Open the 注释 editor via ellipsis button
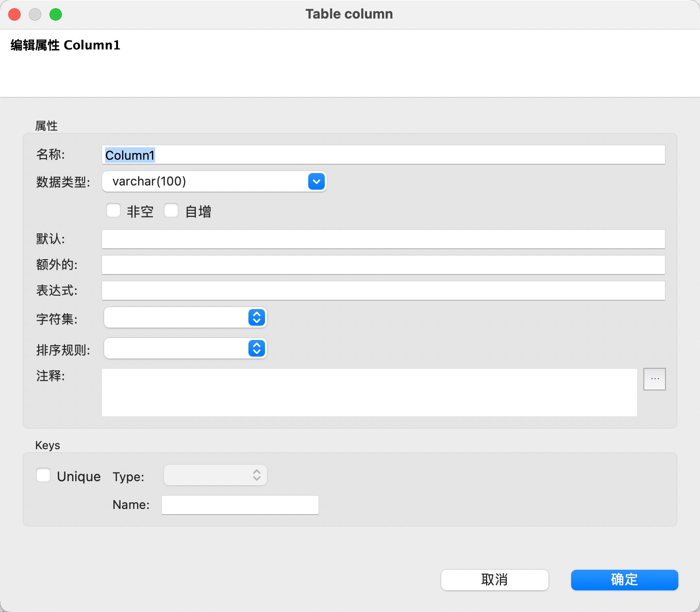This screenshot has height=612, width=700. coord(654,379)
